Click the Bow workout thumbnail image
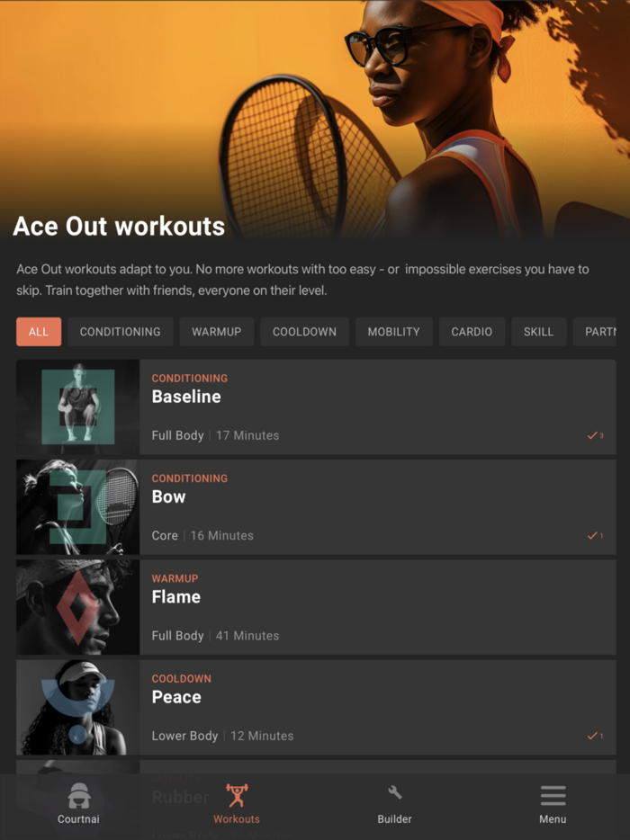630x840 pixels. pos(76,505)
